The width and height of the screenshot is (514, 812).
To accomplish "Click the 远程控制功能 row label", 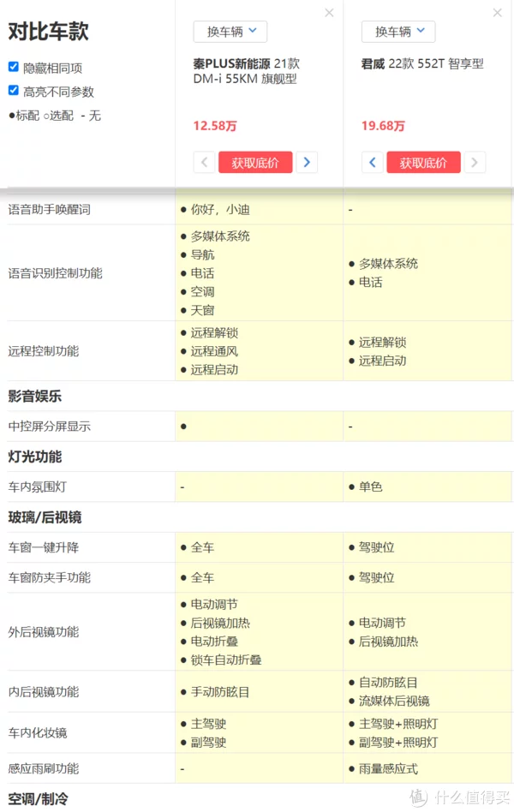I will 44,351.
